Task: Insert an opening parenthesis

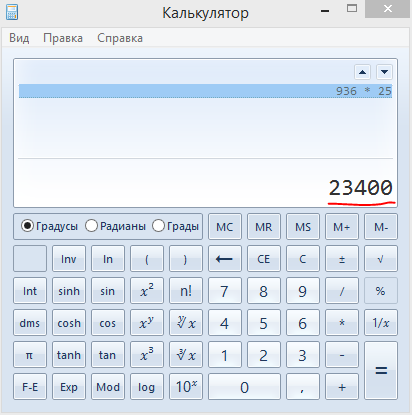Action: pos(147,259)
